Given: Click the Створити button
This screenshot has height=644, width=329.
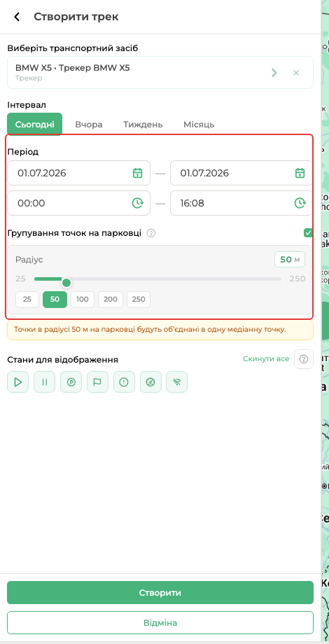Looking at the screenshot, I should pyautogui.click(x=160, y=593).
